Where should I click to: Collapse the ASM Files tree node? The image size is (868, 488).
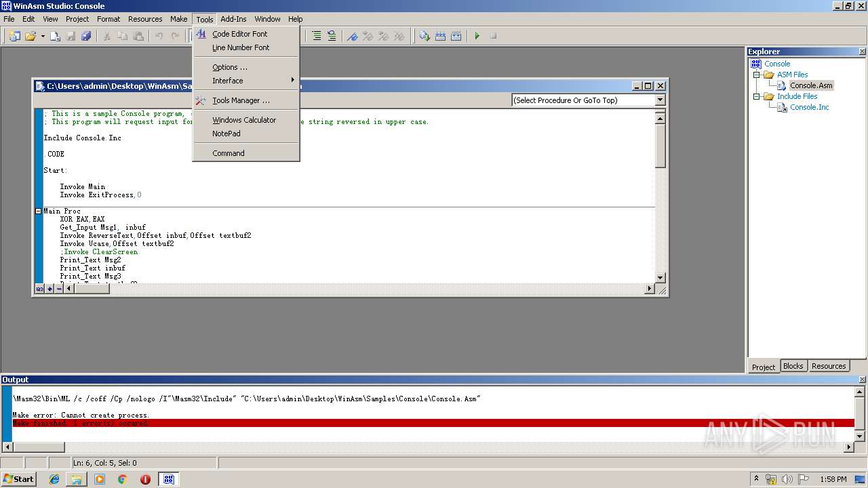point(757,75)
